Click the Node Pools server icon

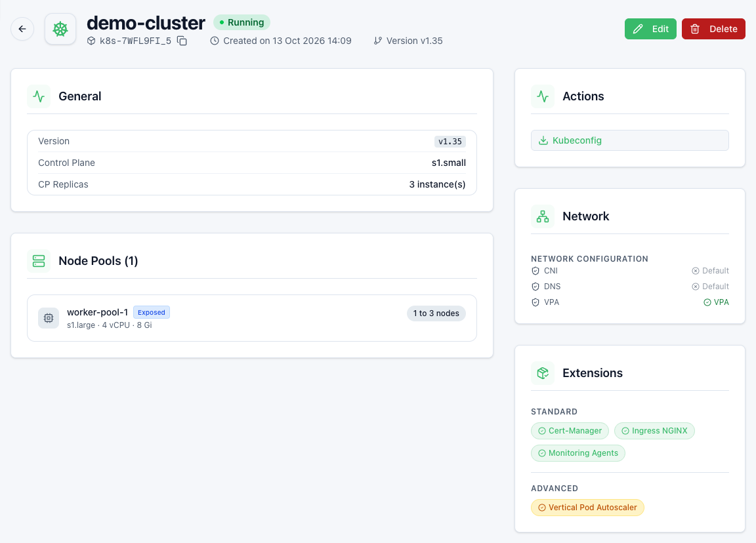39,261
